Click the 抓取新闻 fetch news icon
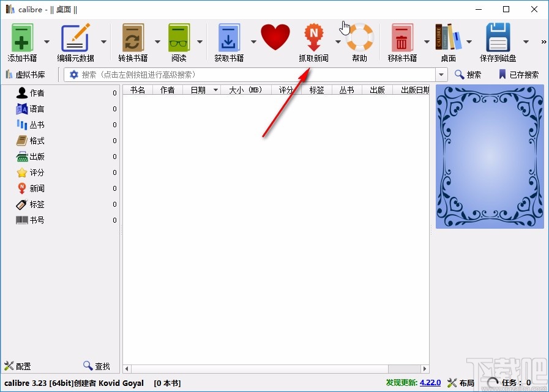549x392 pixels. click(x=314, y=37)
